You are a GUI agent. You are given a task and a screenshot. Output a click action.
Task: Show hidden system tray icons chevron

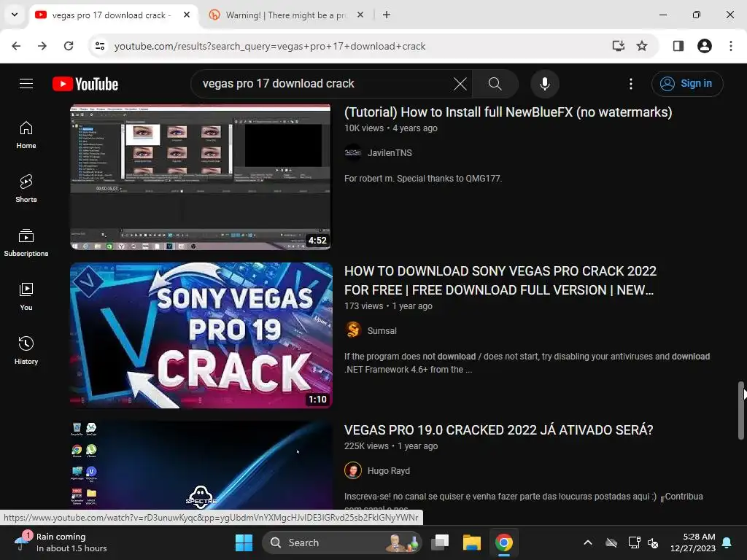(x=588, y=542)
